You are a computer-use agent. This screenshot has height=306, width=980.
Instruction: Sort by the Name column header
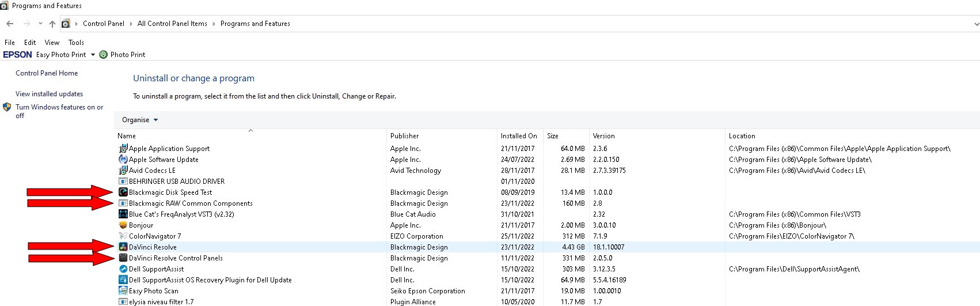pos(250,136)
